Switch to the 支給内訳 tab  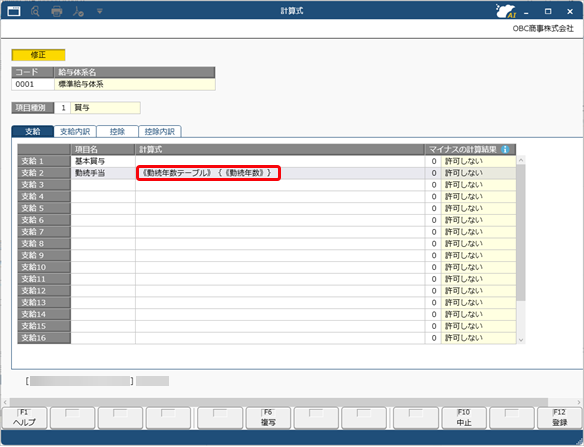pyautogui.click(x=75, y=131)
